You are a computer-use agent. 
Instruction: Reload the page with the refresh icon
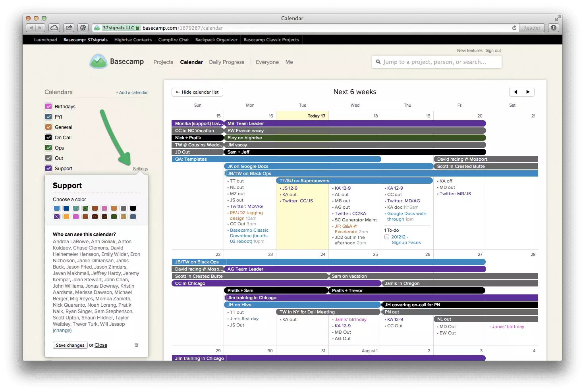click(514, 28)
